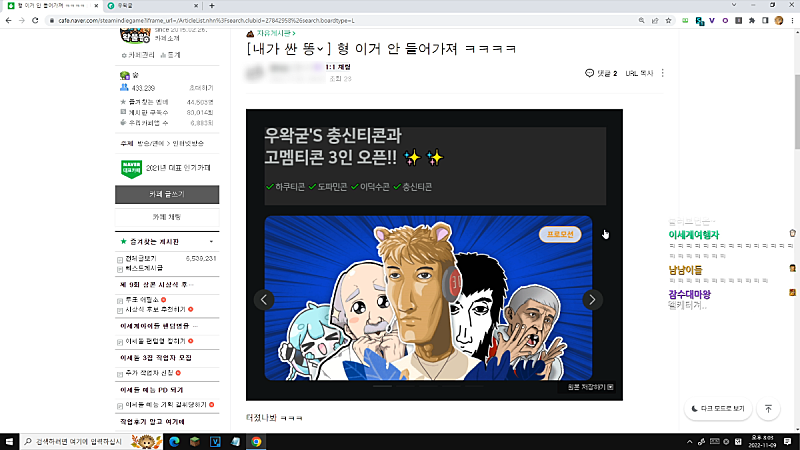Open 시상식 후보 추천하기 board
The height and width of the screenshot is (450, 800).
click(155, 309)
